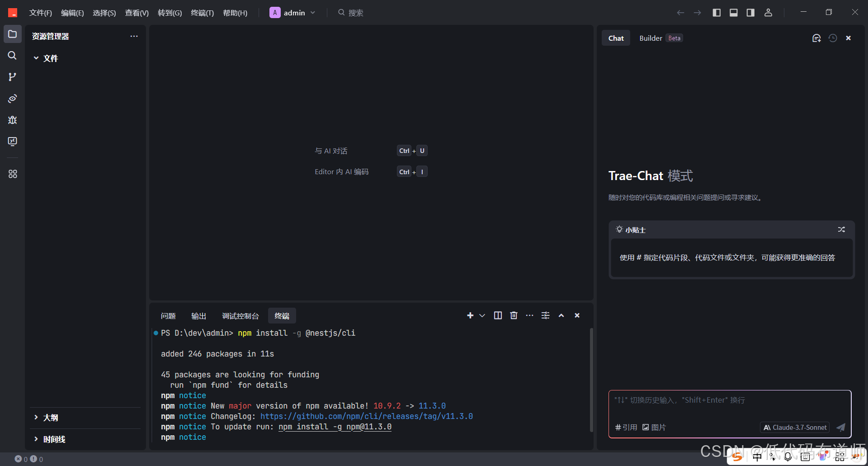
Task: Open the 文件(F) menu
Action: tap(41, 13)
